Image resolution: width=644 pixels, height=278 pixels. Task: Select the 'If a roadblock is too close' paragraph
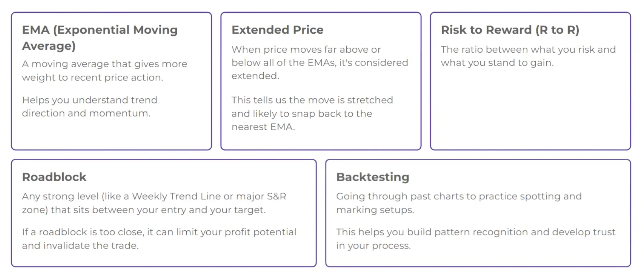159,239
